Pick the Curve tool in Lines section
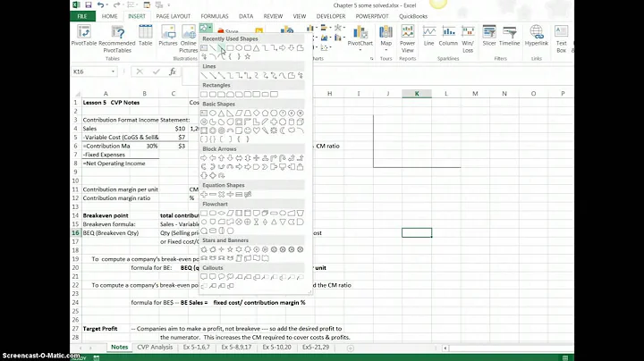 tap(283, 75)
